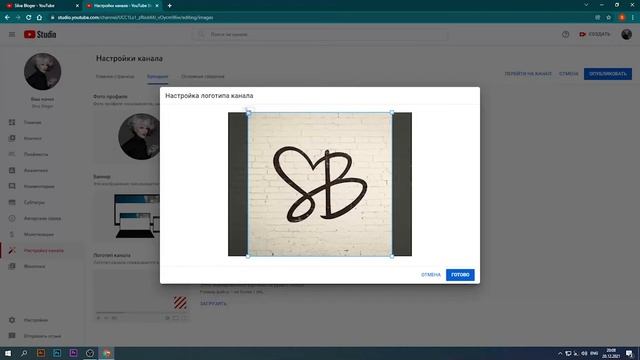This screenshot has height=360, width=640.
Task: Open Windows taskbar search
Action: 24,353
